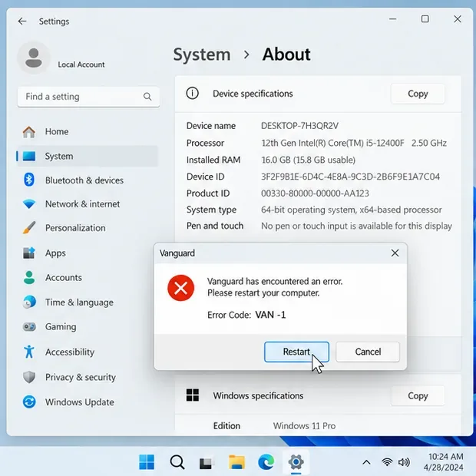Click the Wi-Fi tray icon
The width and height of the screenshot is (476, 476).
[386, 462]
